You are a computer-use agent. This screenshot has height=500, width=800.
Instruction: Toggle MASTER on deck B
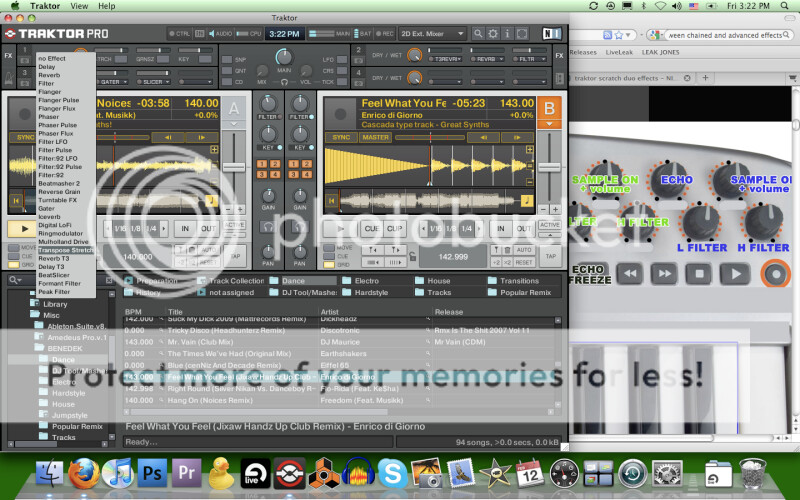click(376, 137)
